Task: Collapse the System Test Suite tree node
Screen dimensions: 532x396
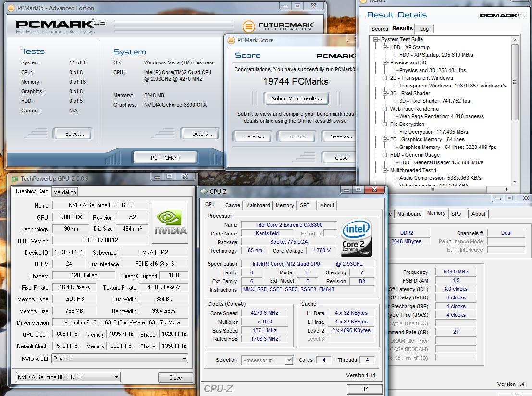Action: (376, 39)
